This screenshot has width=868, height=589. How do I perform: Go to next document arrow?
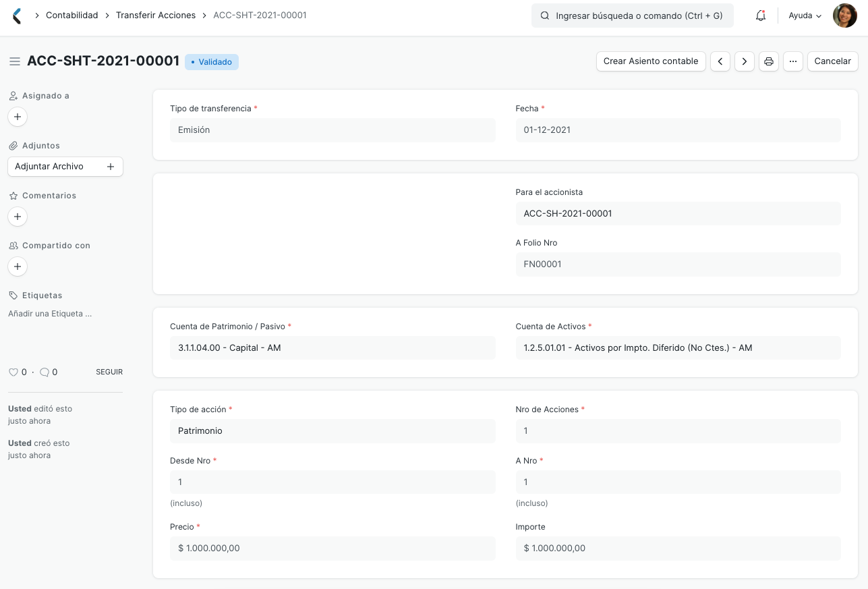[x=744, y=61]
